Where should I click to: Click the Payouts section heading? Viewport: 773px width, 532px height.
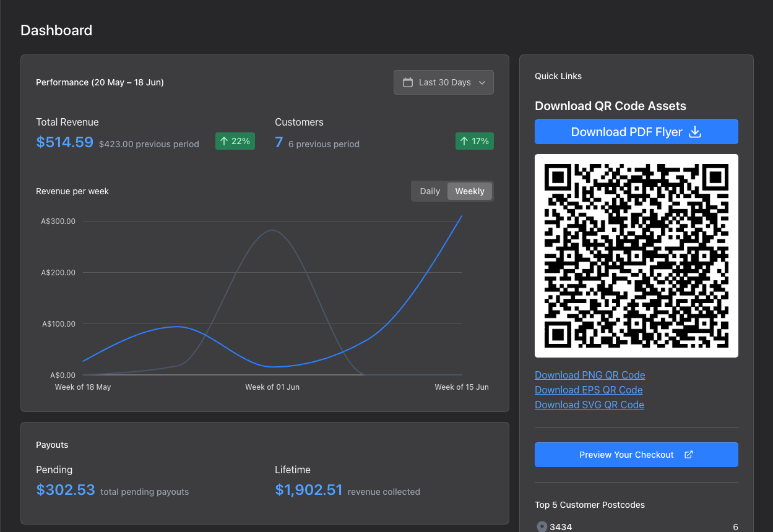(52, 445)
